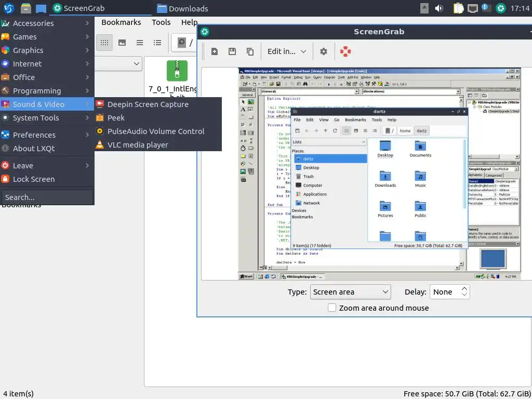Click the root / path button
The width and height of the screenshot is (532, 399).
(x=185, y=43)
